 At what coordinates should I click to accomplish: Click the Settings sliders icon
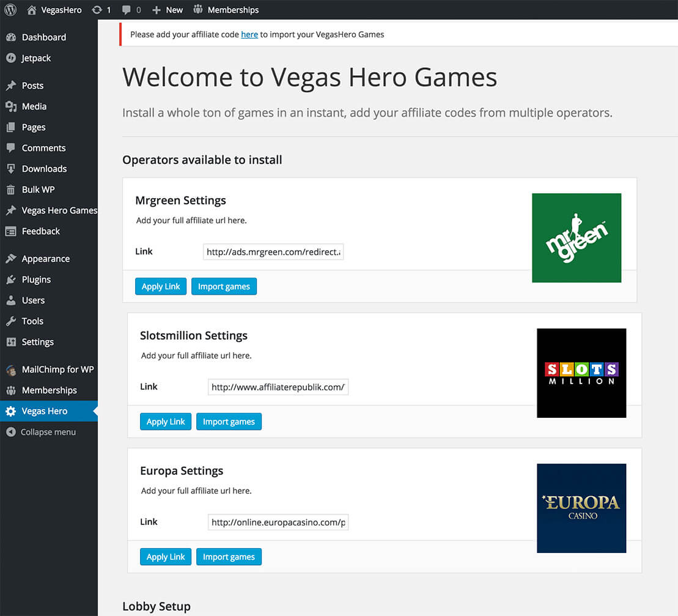tap(11, 342)
